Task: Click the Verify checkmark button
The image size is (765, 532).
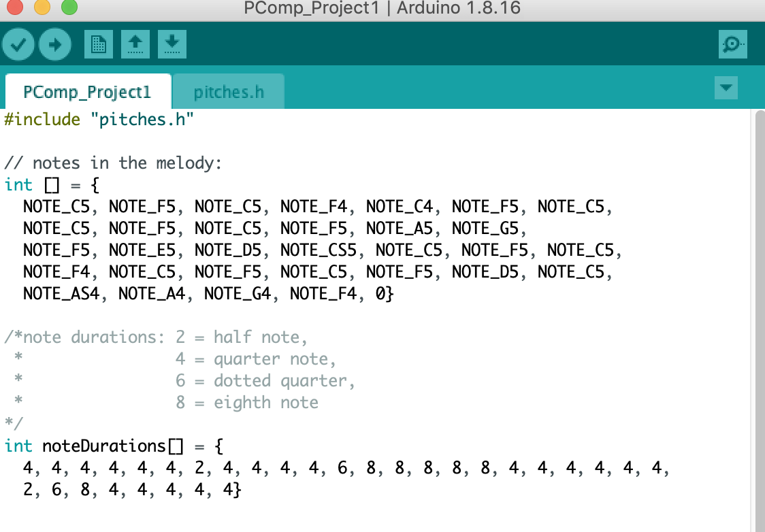Action: [x=19, y=45]
